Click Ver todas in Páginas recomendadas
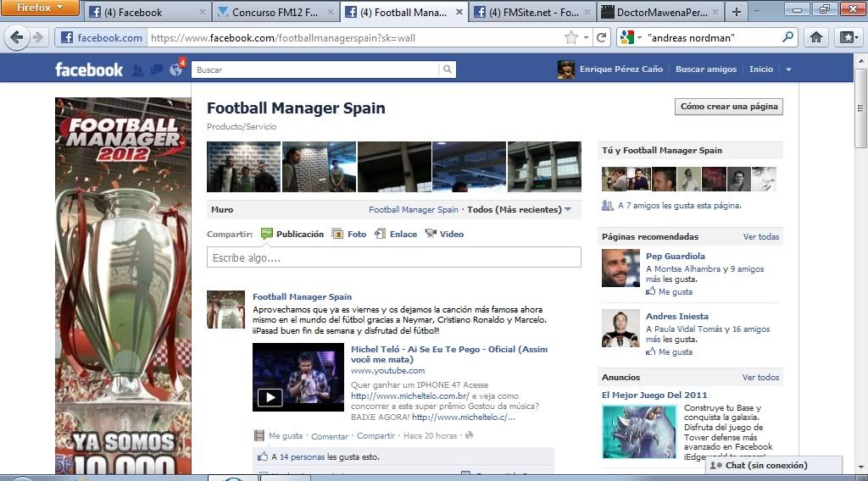The width and height of the screenshot is (868, 481). (760, 236)
